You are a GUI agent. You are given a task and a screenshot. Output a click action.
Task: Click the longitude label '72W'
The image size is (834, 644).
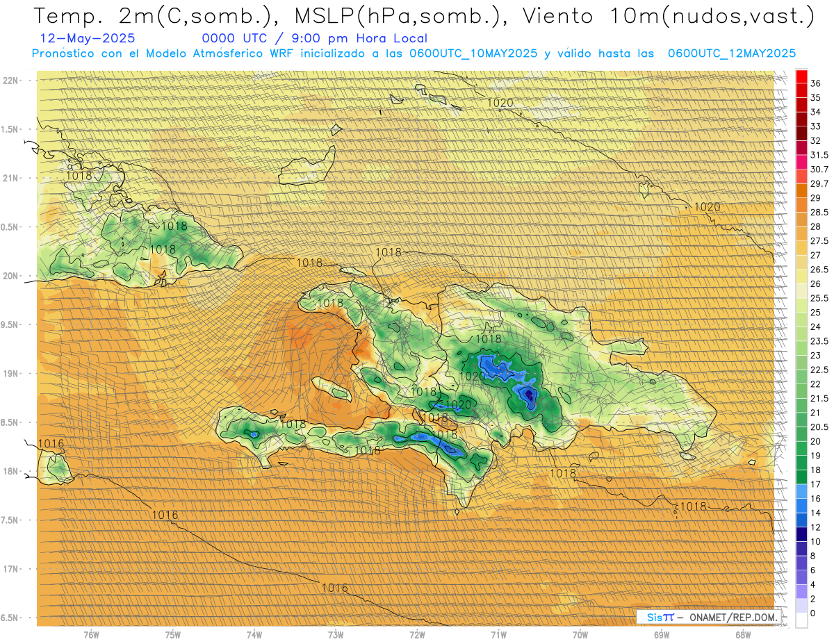point(417,634)
